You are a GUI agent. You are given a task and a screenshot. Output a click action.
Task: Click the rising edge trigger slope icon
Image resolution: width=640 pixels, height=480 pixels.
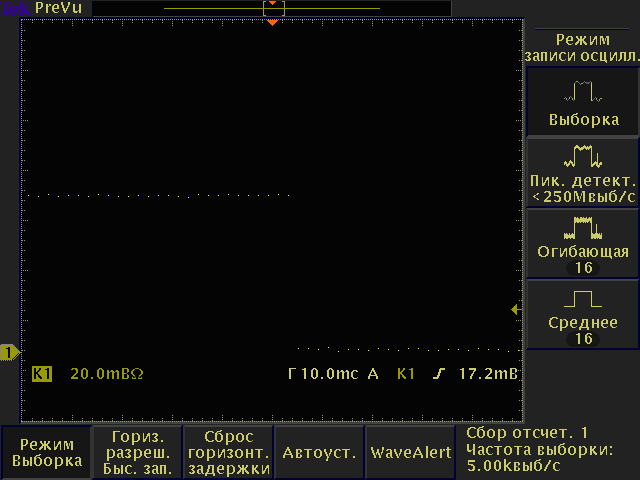(x=436, y=374)
